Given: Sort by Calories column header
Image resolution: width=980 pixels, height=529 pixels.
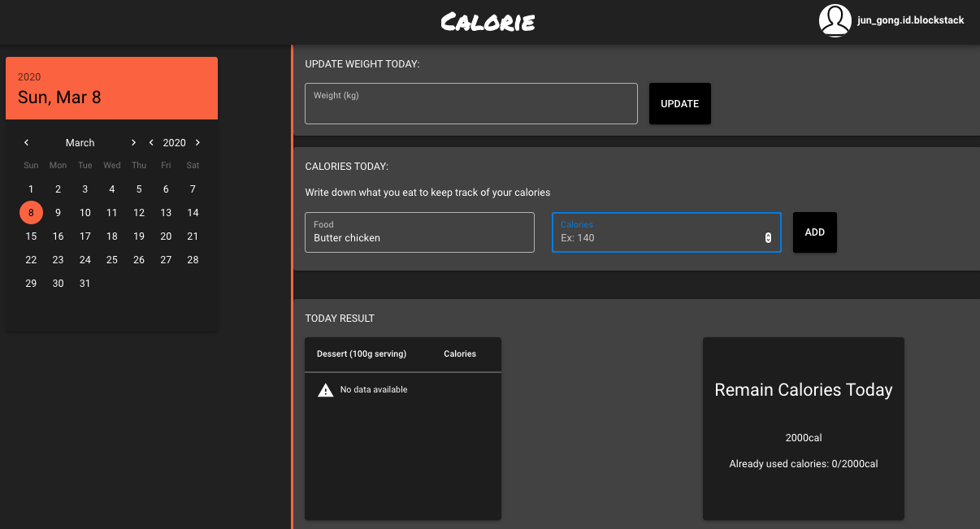Looking at the screenshot, I should point(460,354).
